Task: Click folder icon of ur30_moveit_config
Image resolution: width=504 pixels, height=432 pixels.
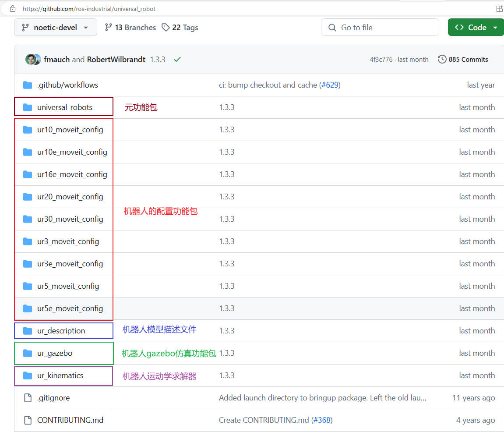Action: [x=28, y=219]
